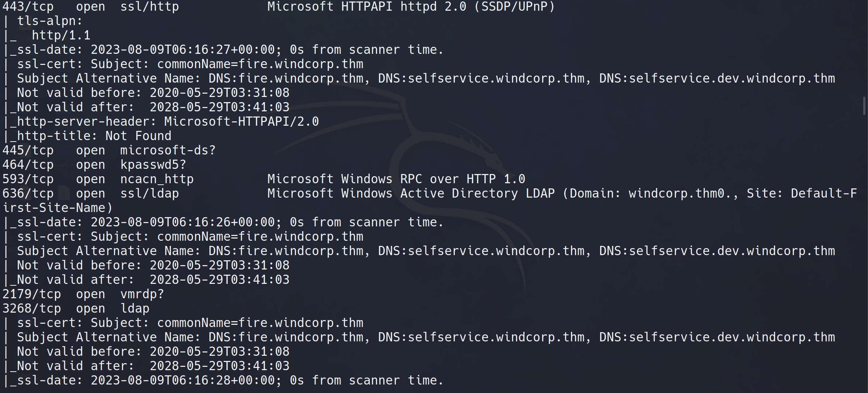Viewport: 868px width, 393px height.
Task: Click the 636/tcp port entry
Action: point(28,194)
